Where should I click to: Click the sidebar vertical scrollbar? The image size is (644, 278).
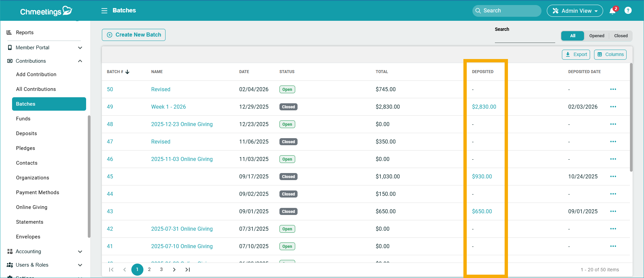coord(89,176)
